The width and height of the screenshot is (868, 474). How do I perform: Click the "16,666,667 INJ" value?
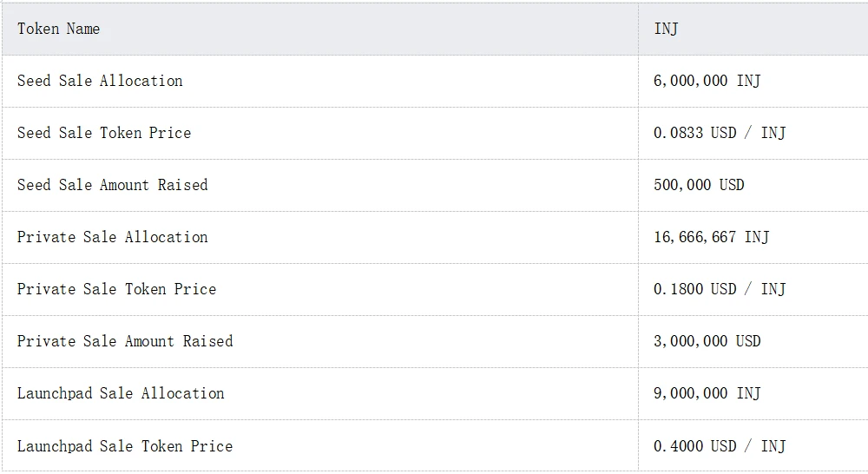pos(711,237)
